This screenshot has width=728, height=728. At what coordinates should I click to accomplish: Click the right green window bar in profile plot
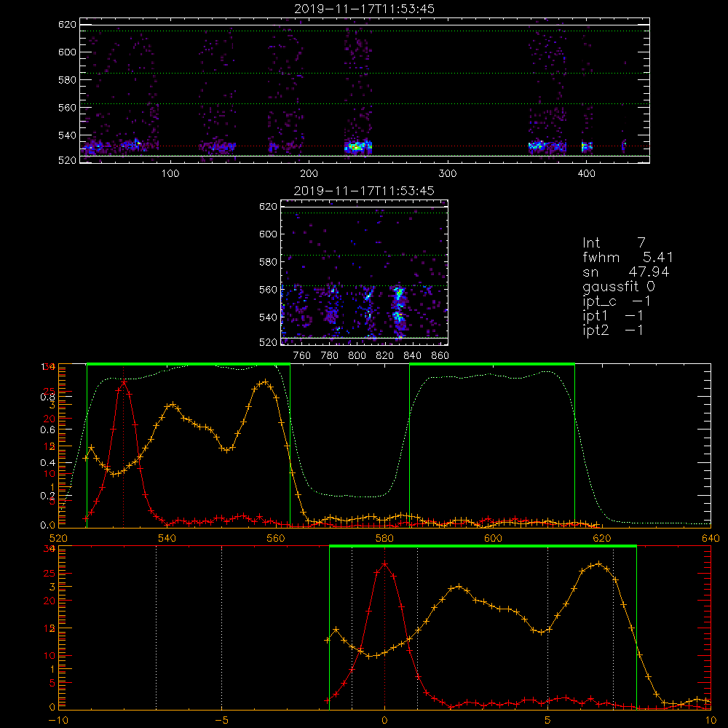[x=492, y=365]
